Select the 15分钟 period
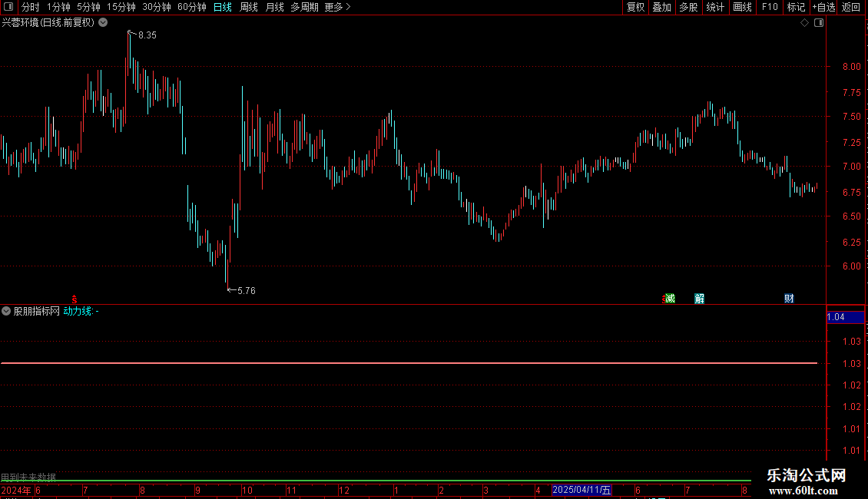Screen dimensions: 868x499 click(x=121, y=7)
